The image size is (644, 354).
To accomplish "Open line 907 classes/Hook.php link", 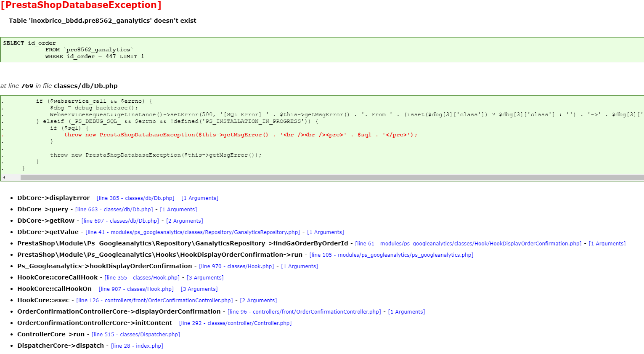I will [136, 289].
